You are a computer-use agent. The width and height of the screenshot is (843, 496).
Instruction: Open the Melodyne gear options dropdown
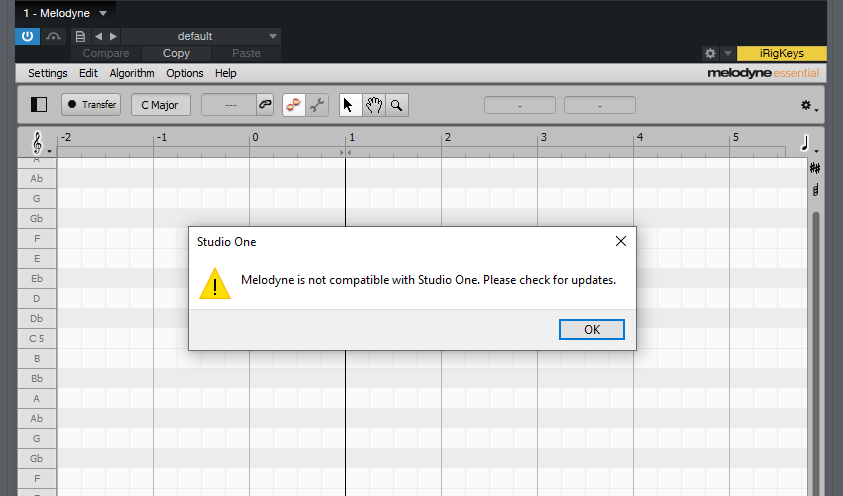click(x=809, y=105)
